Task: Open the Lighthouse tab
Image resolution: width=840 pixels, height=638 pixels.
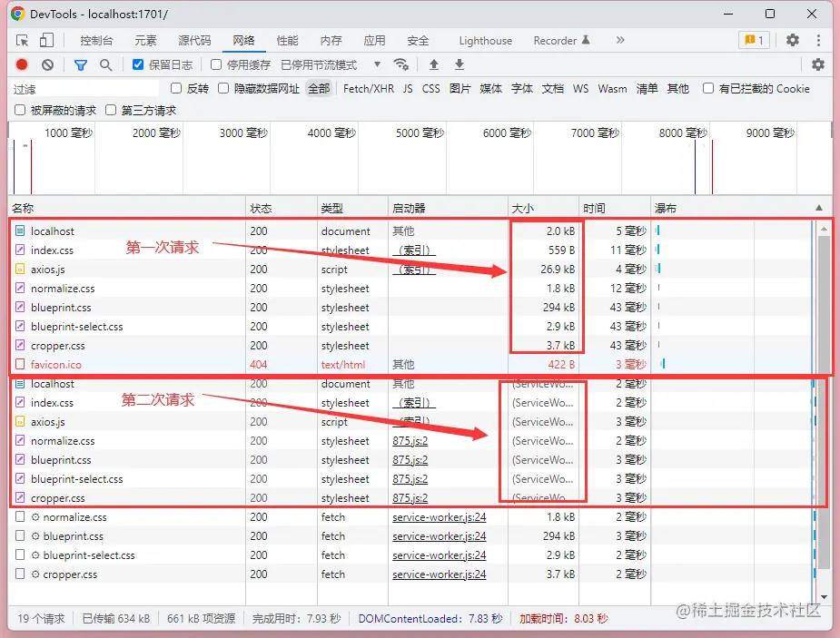Action: point(485,40)
